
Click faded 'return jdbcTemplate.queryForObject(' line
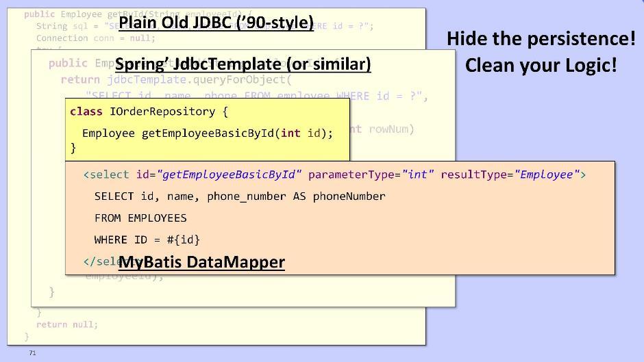[x=176, y=79]
